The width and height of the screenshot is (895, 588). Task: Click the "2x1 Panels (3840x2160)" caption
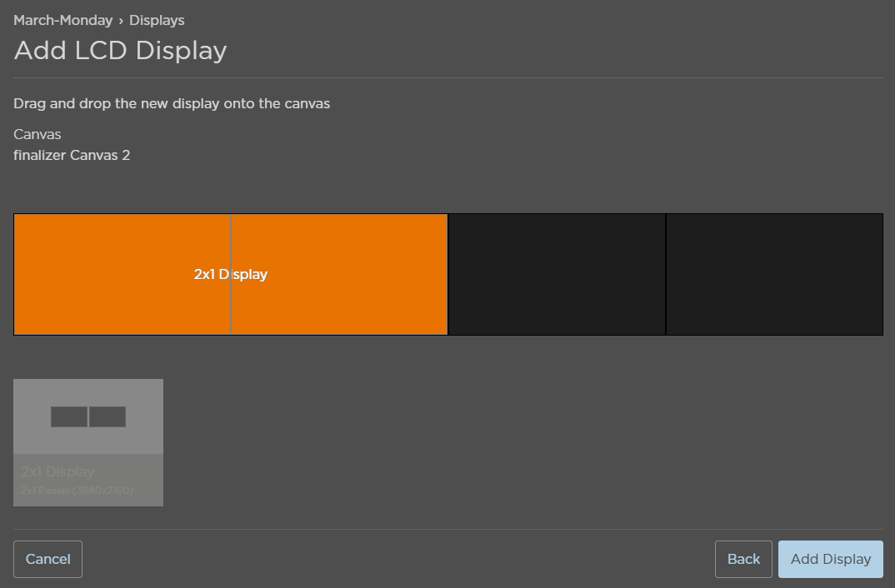(x=77, y=491)
